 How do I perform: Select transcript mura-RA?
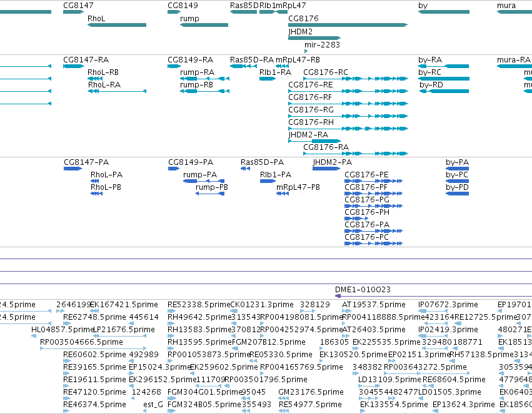pos(514,66)
